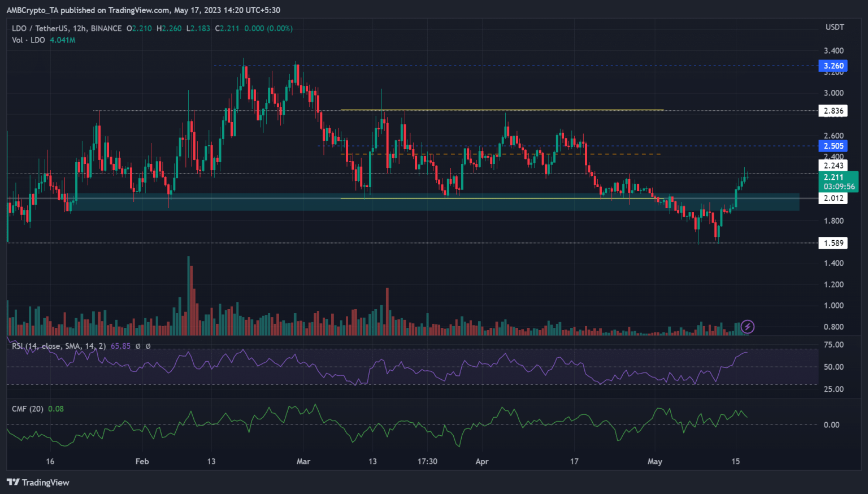This screenshot has height=494, width=868.
Task: Click the white 2.243 price label
Action: tap(833, 166)
